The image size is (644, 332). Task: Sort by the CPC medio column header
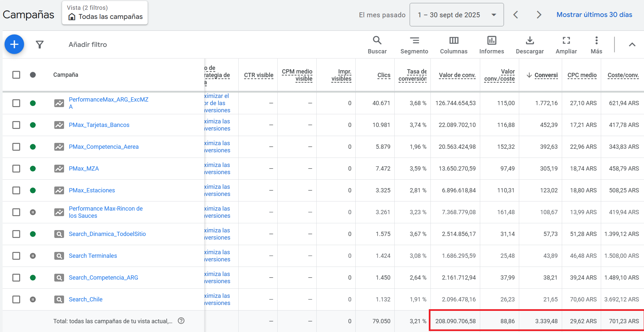(x=582, y=75)
